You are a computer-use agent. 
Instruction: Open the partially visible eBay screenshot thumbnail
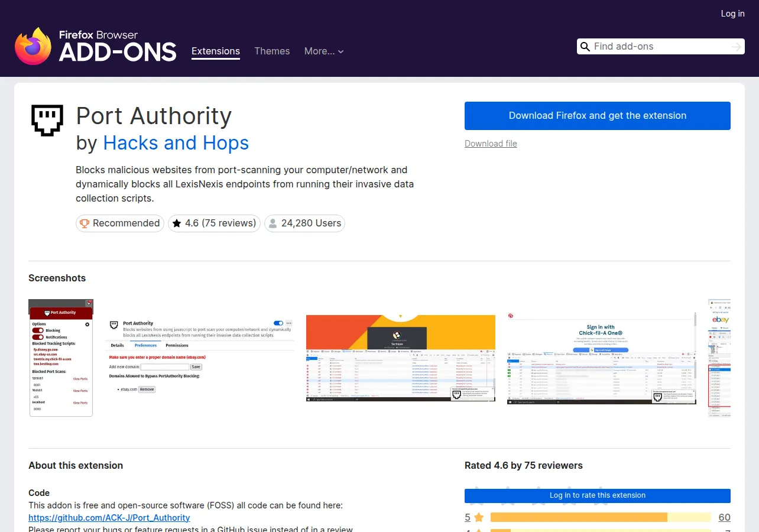point(719,358)
